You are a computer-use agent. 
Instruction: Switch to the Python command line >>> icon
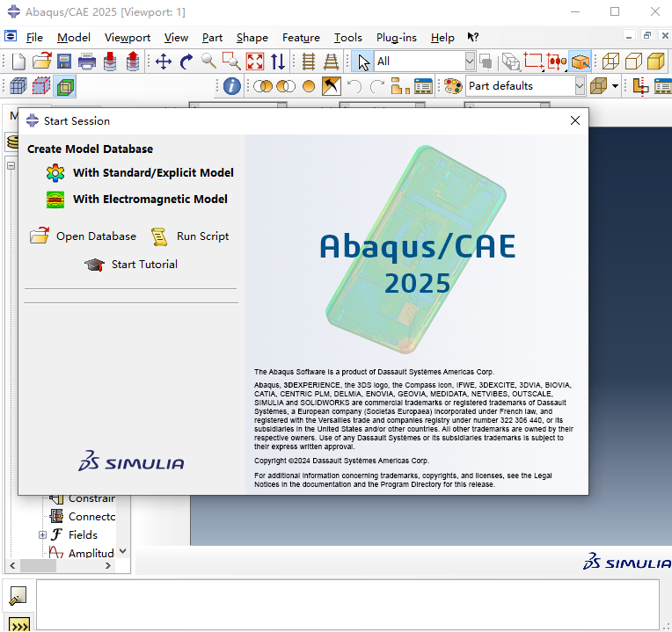19,624
